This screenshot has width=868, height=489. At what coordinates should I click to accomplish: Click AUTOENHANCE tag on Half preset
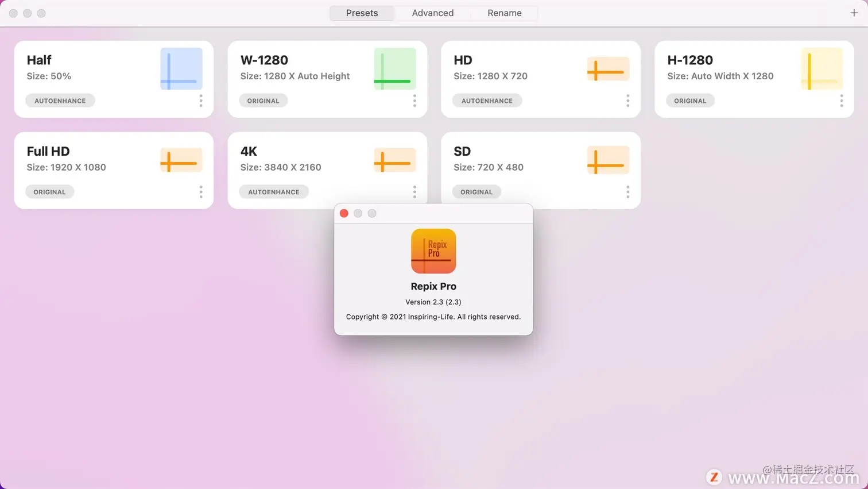click(60, 101)
